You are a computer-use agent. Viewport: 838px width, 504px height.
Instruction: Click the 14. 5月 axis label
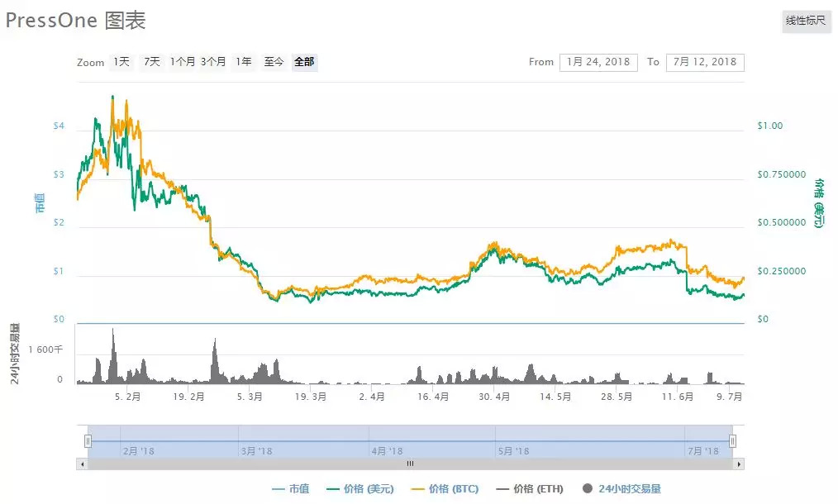point(555,397)
